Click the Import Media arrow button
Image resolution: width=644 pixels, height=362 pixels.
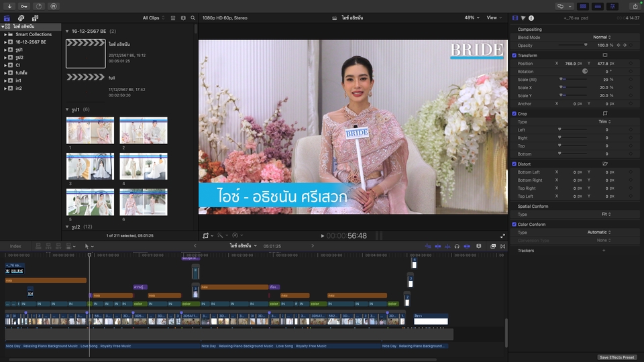pos(9,6)
